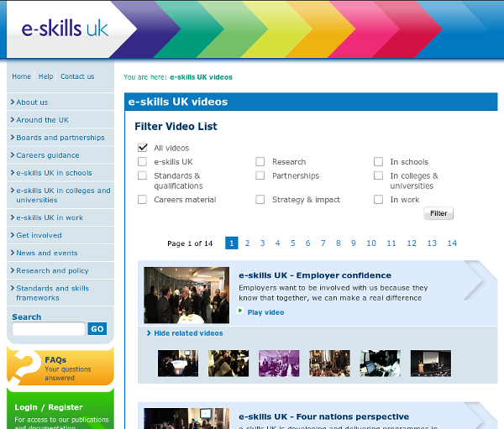Check the Strategy & impact filter

[260, 200]
